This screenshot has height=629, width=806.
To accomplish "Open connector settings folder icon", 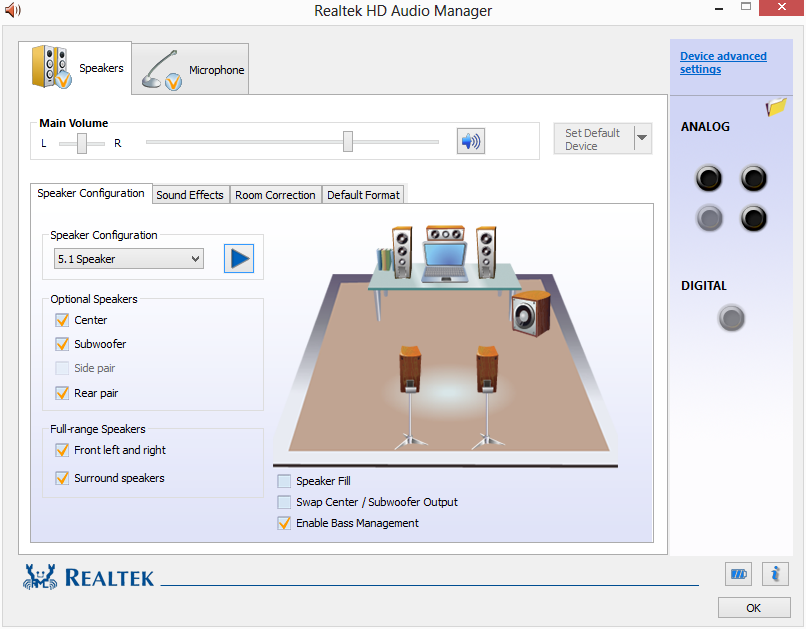I will 776,107.
